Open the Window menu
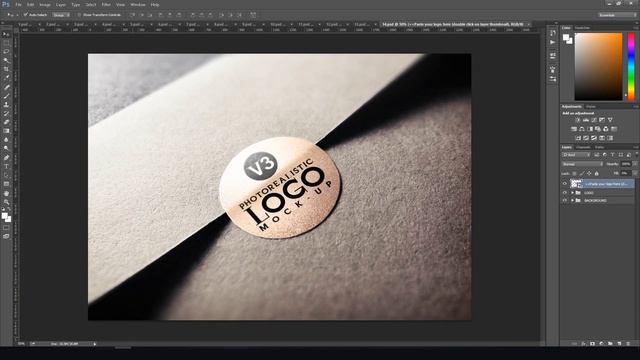This screenshot has width=640, height=360. [x=138, y=4]
